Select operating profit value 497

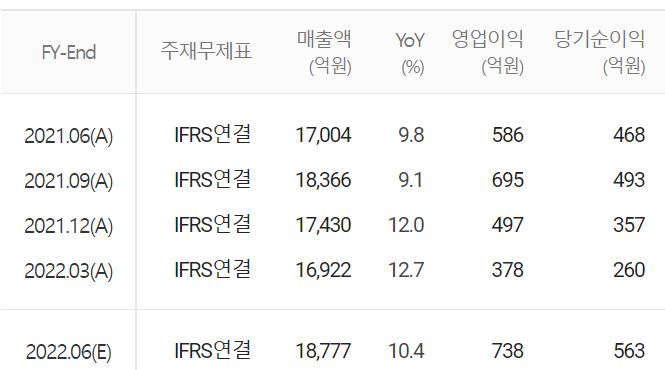click(508, 225)
